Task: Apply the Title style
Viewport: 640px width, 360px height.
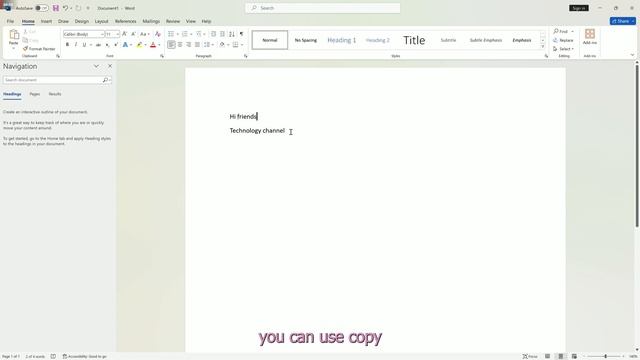Action: pos(414,40)
